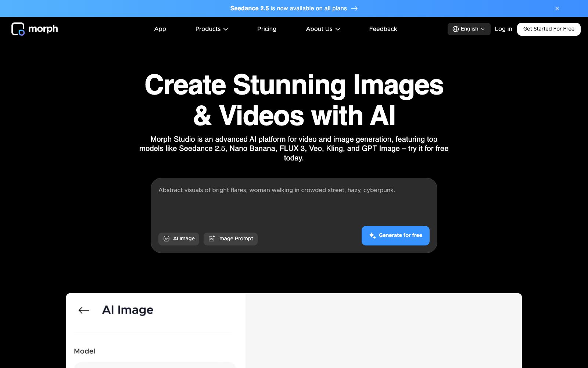
Task: Click Log in
Action: pyautogui.click(x=503, y=29)
